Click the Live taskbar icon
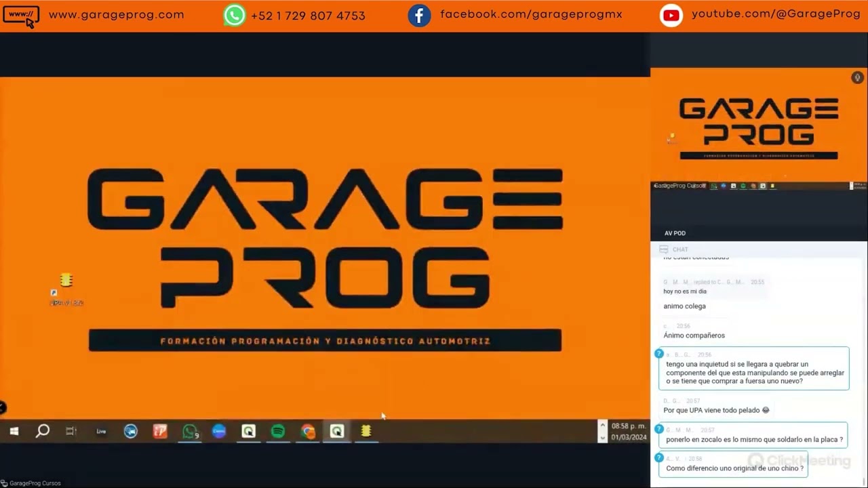This screenshot has width=868, height=488. pyautogui.click(x=101, y=431)
